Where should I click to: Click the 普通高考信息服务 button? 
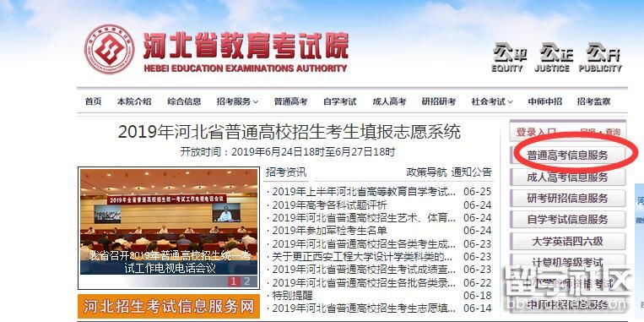pyautogui.click(x=567, y=156)
